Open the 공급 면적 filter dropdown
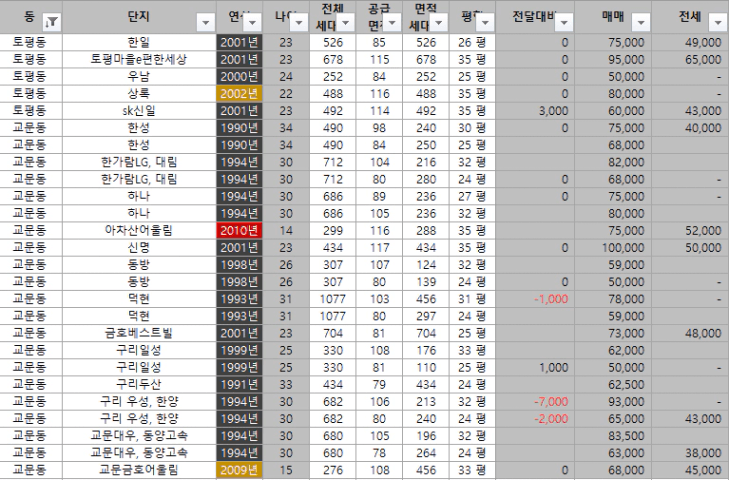 pyautogui.click(x=393, y=21)
